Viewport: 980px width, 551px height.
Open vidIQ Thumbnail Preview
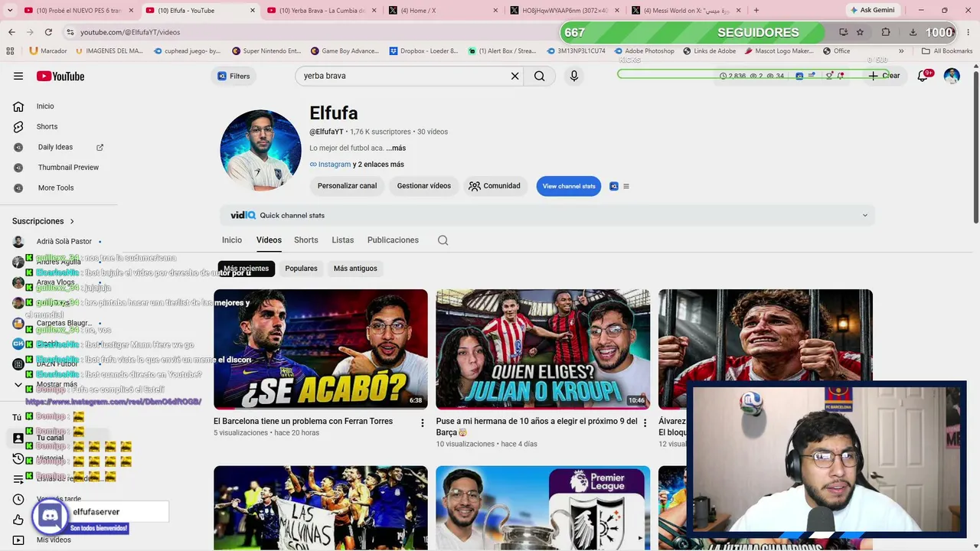(x=68, y=168)
